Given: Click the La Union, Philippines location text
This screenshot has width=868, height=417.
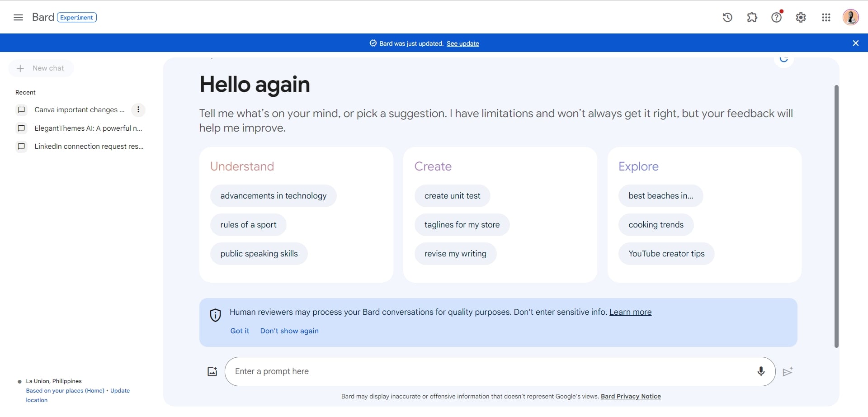Looking at the screenshot, I should tap(54, 381).
